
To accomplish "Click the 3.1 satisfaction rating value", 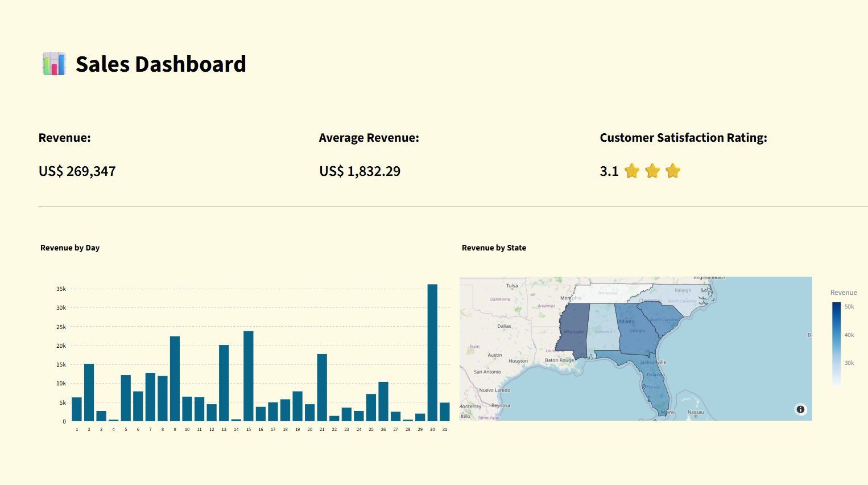I will [x=609, y=171].
